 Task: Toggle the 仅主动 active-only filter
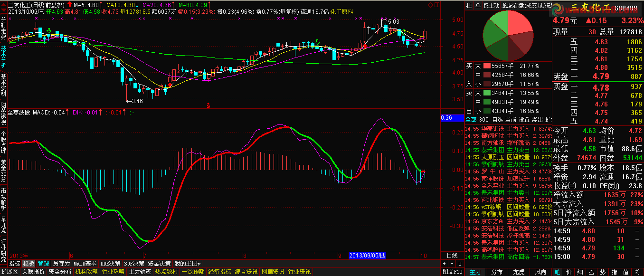[491, 5]
